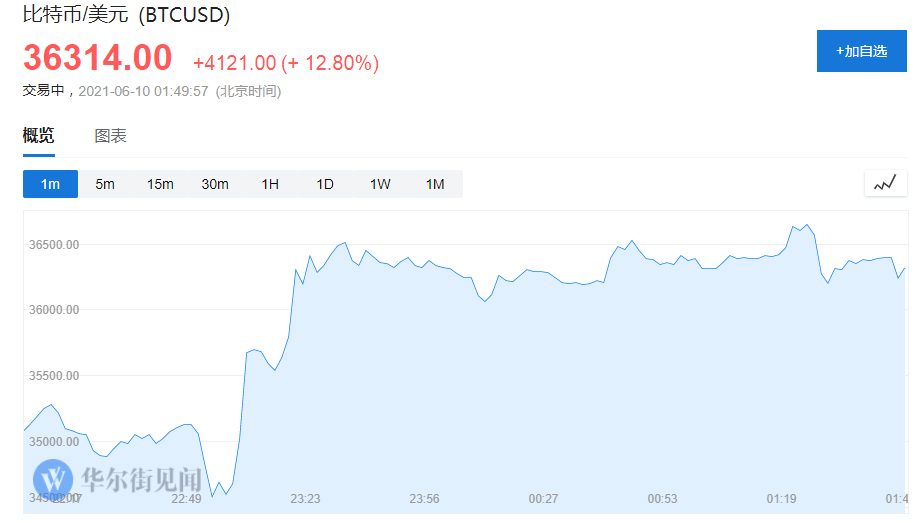The height and width of the screenshot is (523, 921).
Task: Click the 36314.00 price value
Action: pyautogui.click(x=97, y=58)
